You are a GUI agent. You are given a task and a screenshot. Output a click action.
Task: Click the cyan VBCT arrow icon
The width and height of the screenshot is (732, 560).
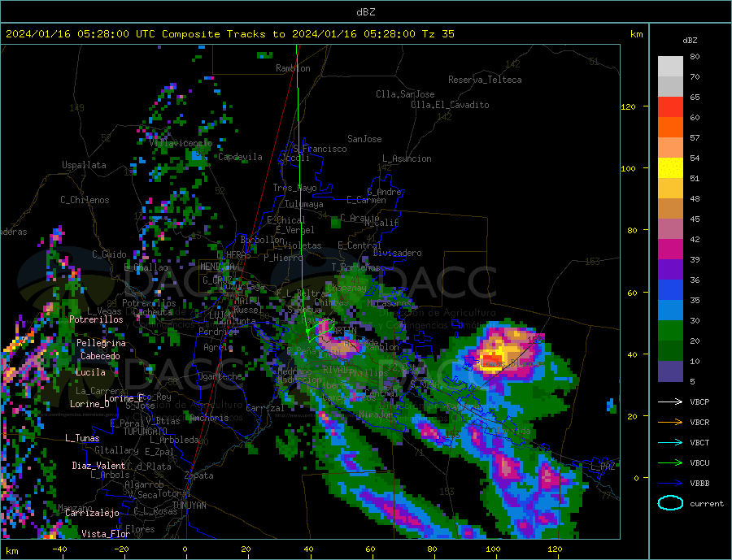(670, 442)
